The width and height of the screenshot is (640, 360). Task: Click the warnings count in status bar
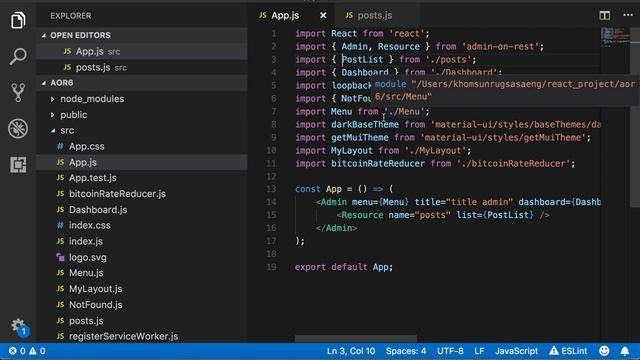[37, 351]
